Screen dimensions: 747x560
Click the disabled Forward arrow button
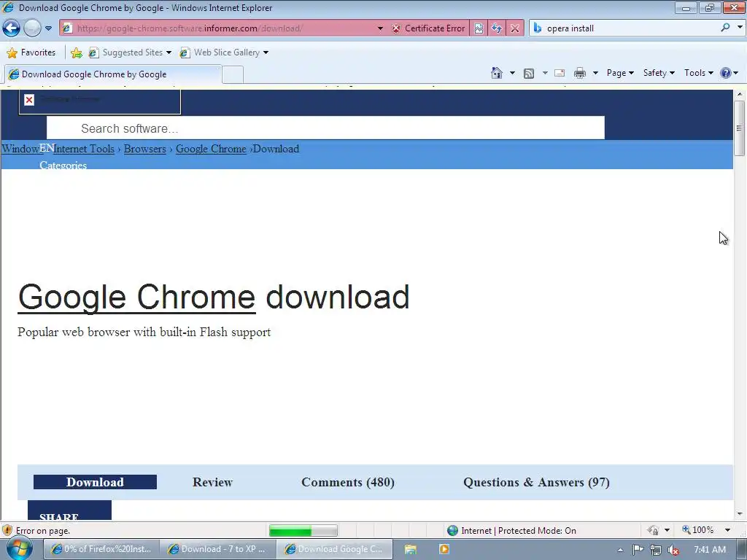click(x=32, y=28)
